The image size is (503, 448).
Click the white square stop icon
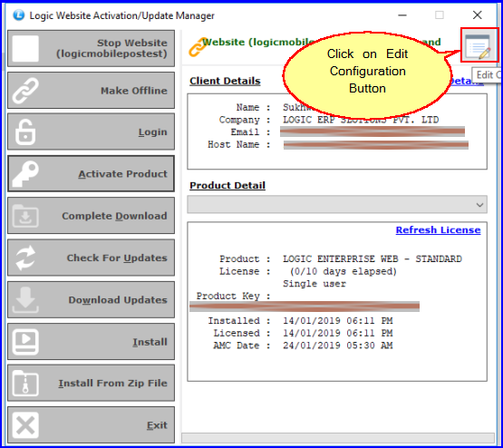coord(25,48)
